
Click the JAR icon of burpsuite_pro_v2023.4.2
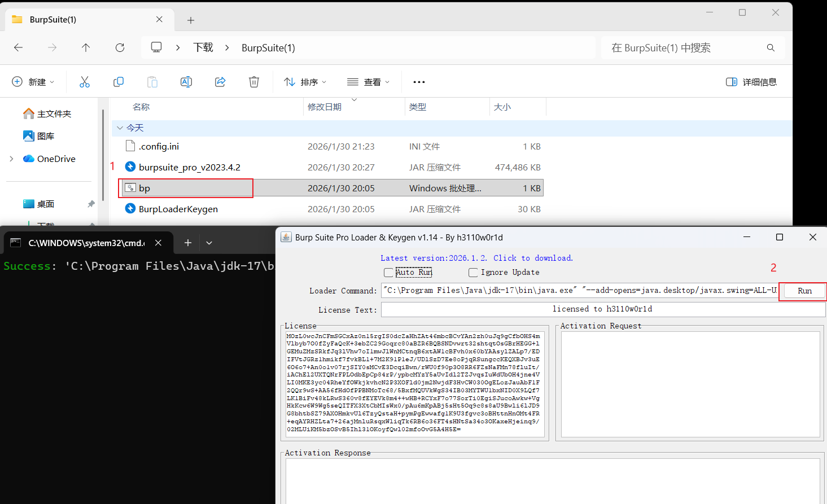pos(130,167)
